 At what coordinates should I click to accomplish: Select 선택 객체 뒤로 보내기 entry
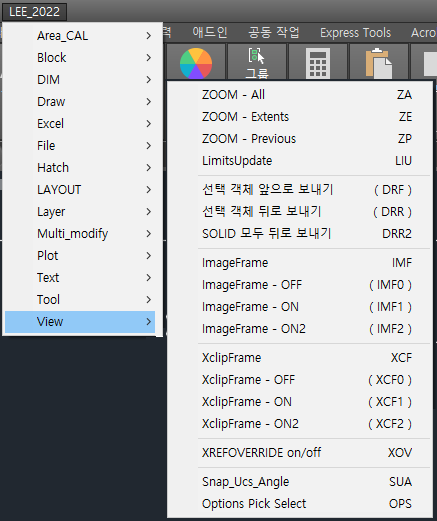[300, 212]
